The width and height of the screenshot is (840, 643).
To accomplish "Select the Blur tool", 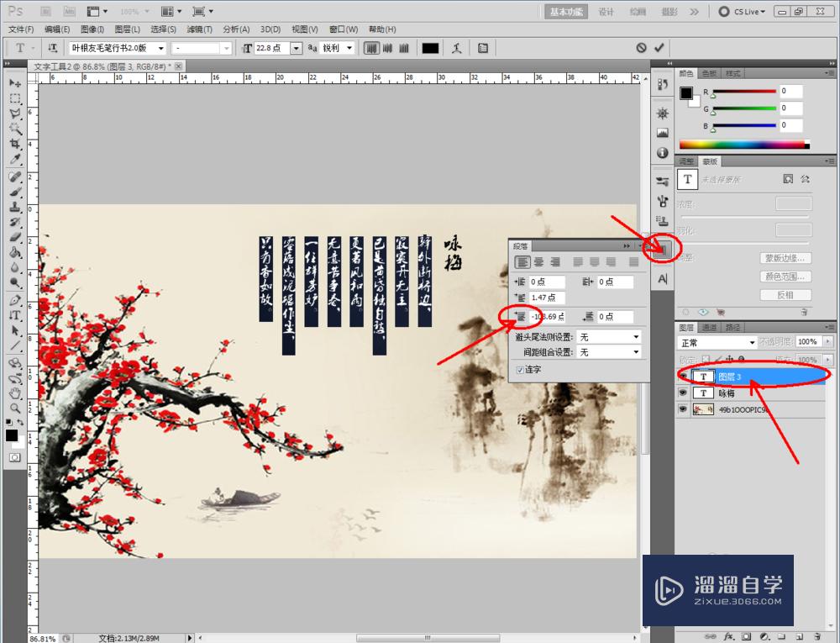I will pos(15,266).
